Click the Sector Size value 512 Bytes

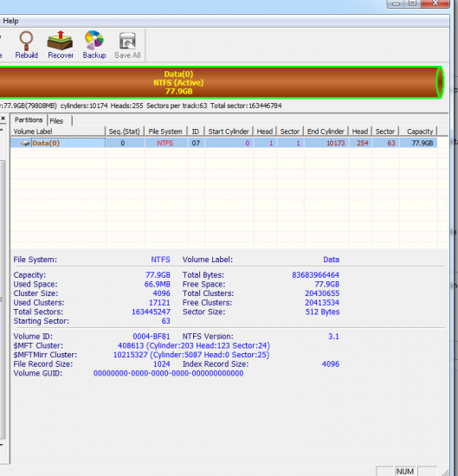pyautogui.click(x=322, y=312)
